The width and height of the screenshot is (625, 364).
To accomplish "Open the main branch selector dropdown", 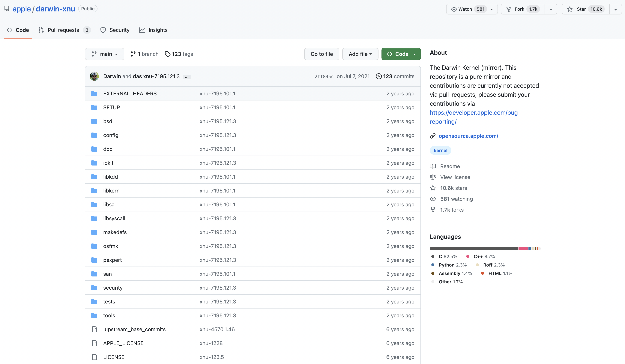I will click(104, 54).
